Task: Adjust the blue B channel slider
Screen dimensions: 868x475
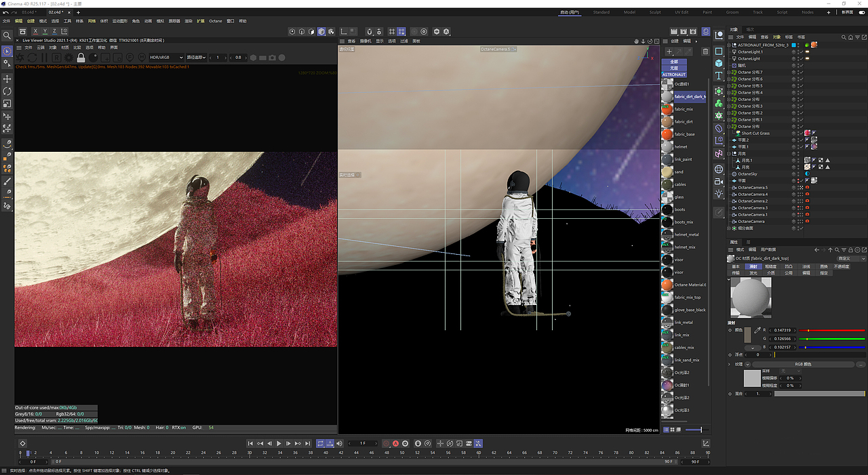Action: point(832,347)
